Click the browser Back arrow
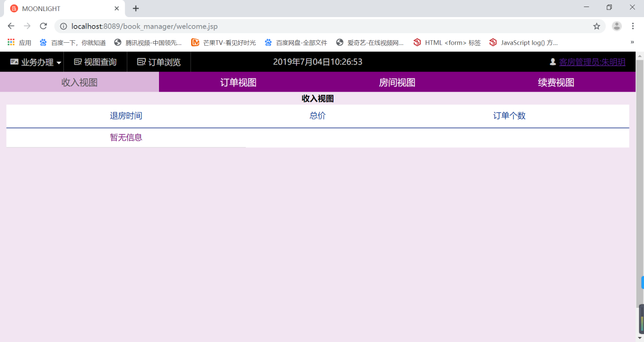Screen dimensions: 644x342 (x=11, y=26)
